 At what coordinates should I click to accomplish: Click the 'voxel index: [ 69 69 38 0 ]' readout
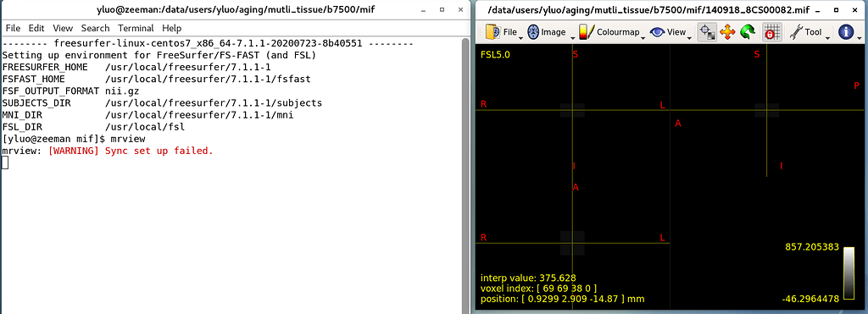click(x=538, y=288)
